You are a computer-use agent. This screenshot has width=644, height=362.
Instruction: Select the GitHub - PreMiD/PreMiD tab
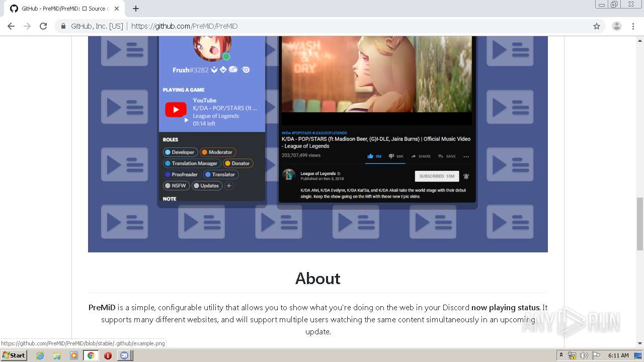click(x=65, y=9)
